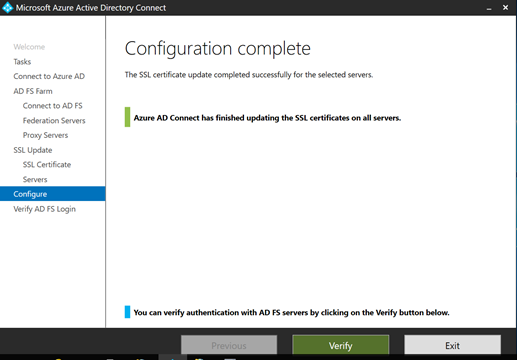The height and width of the screenshot is (360, 517).
Task: Select Federation Servers step
Action: pyautogui.click(x=54, y=120)
